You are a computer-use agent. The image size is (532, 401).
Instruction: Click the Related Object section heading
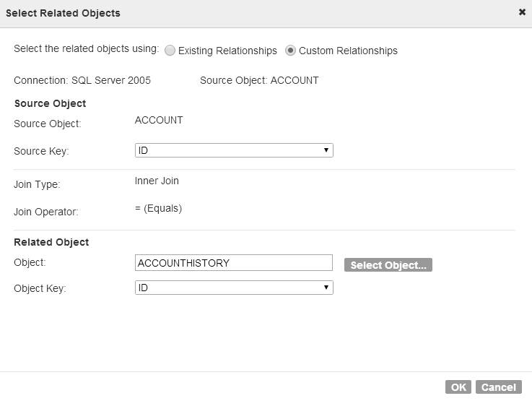point(51,242)
